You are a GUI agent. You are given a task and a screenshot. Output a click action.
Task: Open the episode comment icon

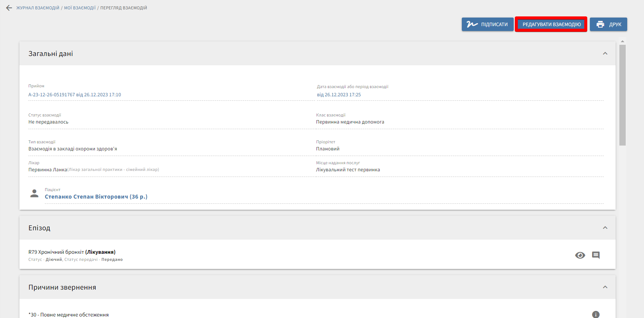click(596, 255)
